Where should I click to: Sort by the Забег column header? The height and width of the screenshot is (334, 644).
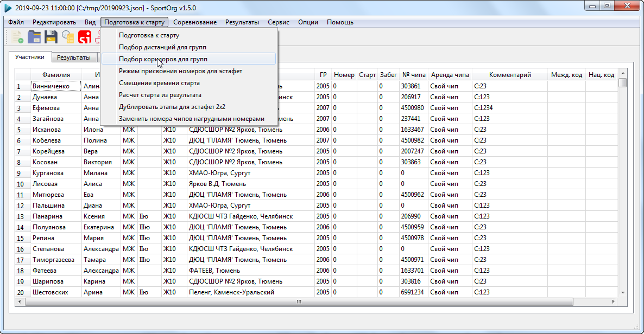click(389, 75)
